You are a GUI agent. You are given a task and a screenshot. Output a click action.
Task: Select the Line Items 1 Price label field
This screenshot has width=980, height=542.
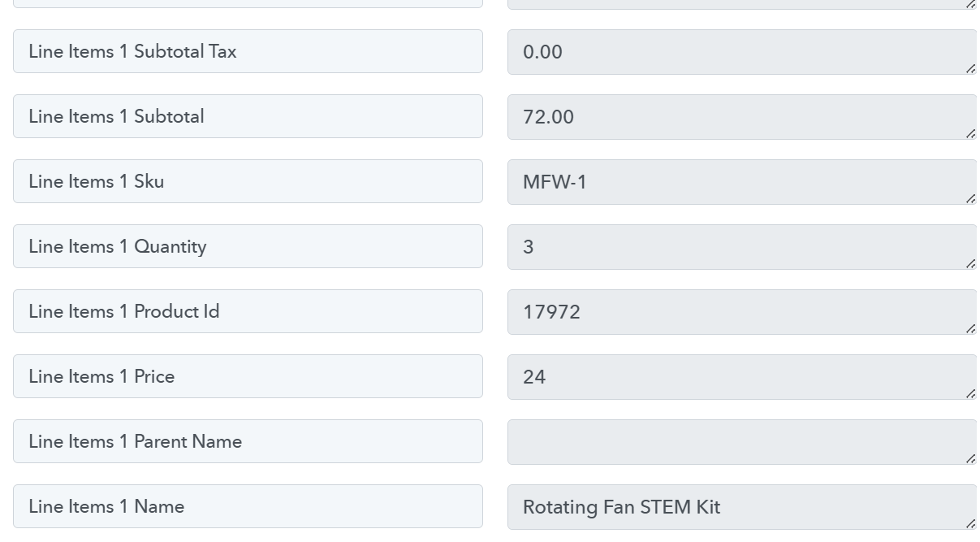click(x=248, y=376)
